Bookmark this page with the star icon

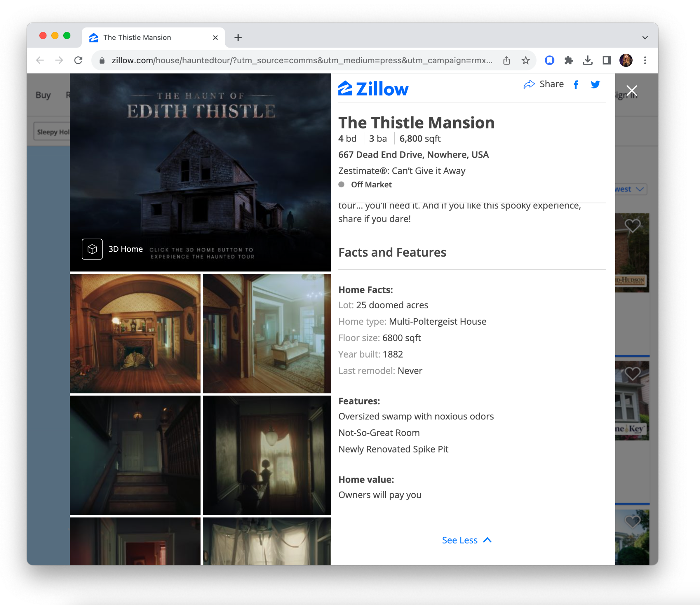click(526, 60)
